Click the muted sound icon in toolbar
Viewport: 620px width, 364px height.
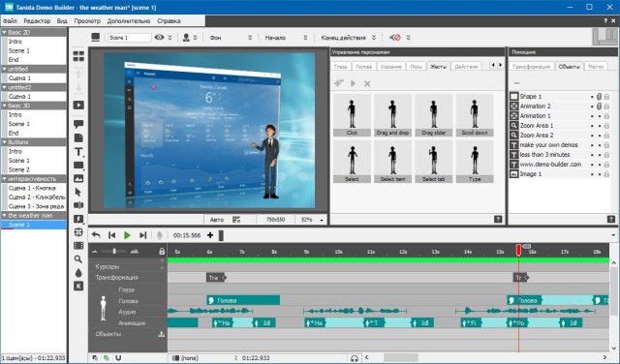[394, 38]
